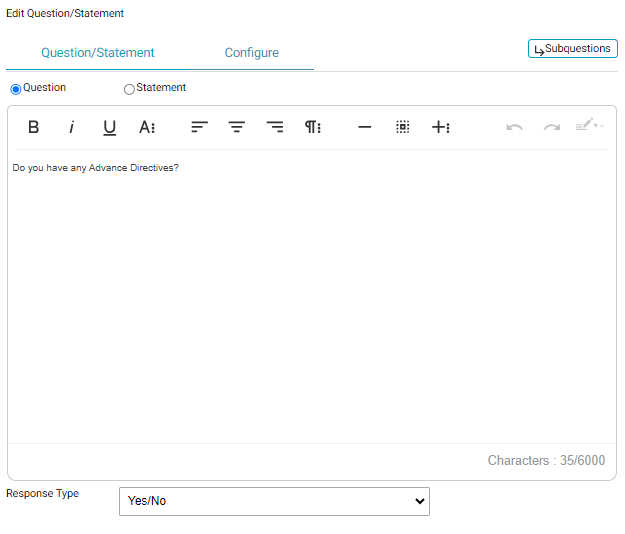Apply italic formatting
Viewport: 625px width, 534px height.
point(71,127)
